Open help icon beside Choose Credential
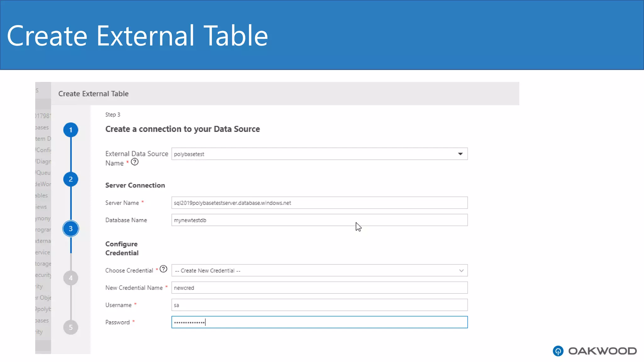Viewport: 644px width, 362px height. pos(164,269)
